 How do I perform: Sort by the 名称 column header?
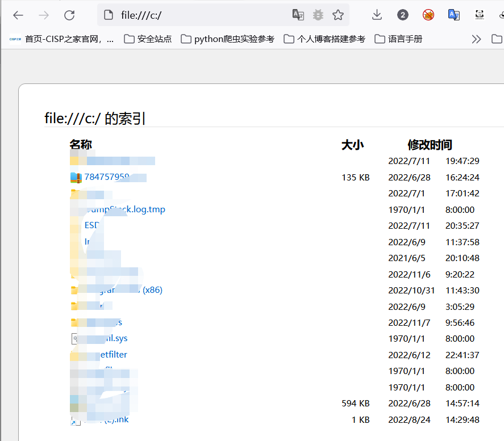[x=81, y=144]
